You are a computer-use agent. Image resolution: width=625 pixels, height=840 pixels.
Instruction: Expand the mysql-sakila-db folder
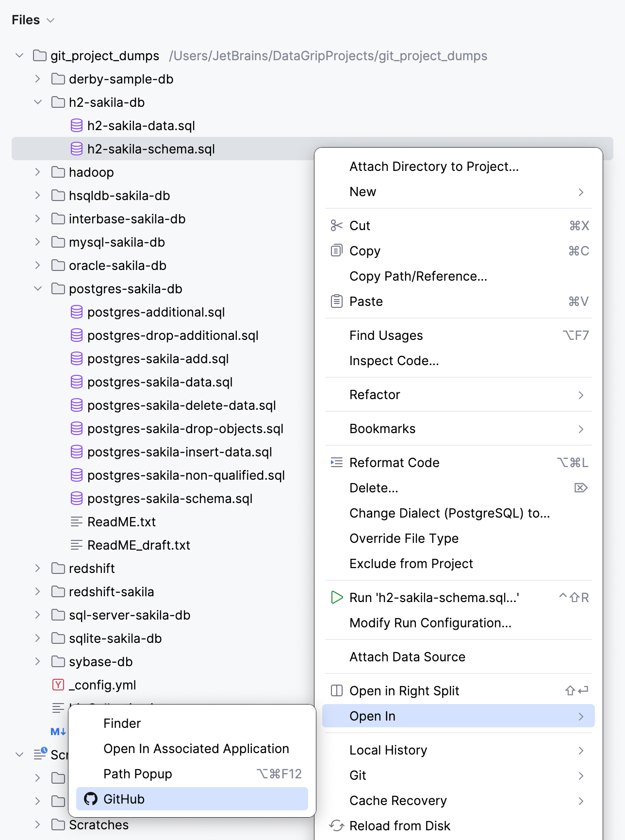38,242
